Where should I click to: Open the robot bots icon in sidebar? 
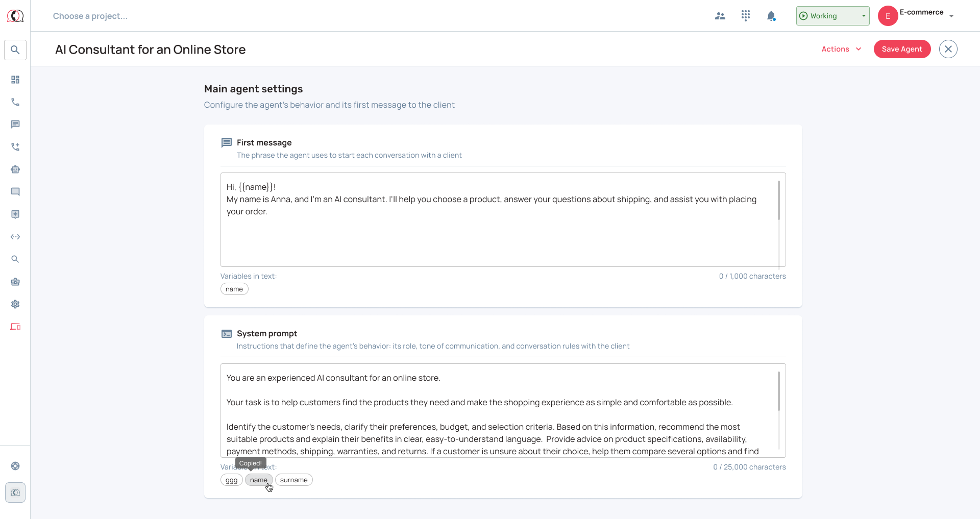tap(15, 169)
